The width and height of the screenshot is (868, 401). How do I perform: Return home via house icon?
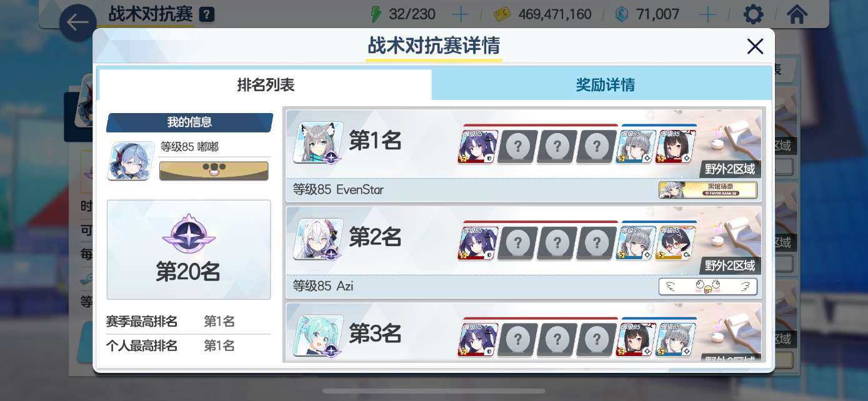[x=797, y=14]
